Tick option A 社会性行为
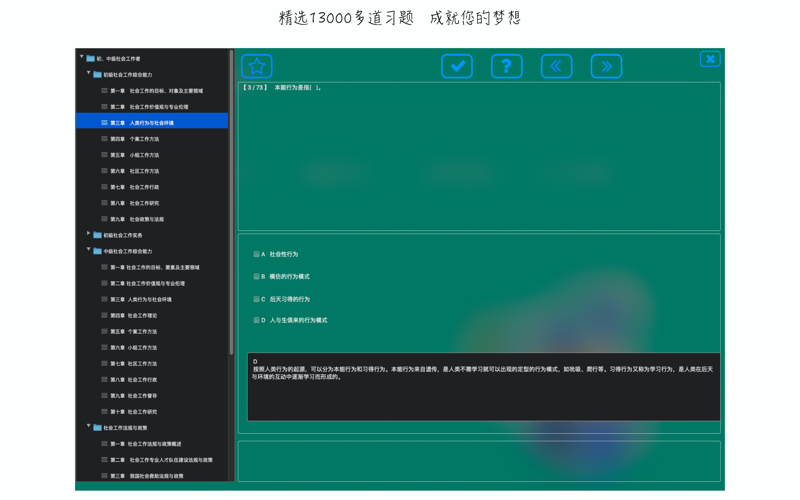 [x=256, y=254]
